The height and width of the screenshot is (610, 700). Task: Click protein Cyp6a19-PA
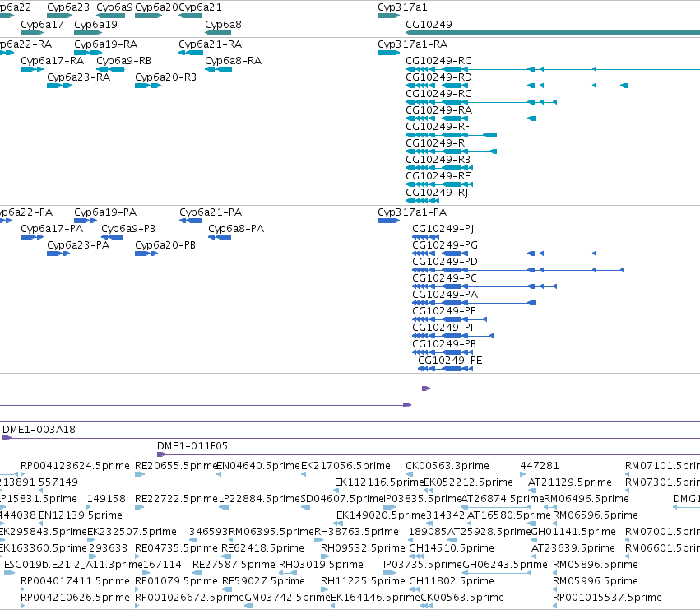point(105,212)
